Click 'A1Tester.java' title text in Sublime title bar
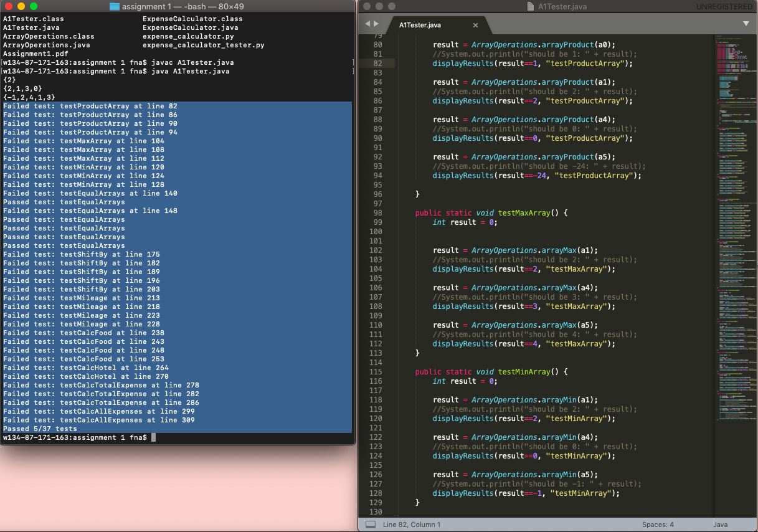The width and height of the screenshot is (758, 532). pyautogui.click(x=562, y=6)
